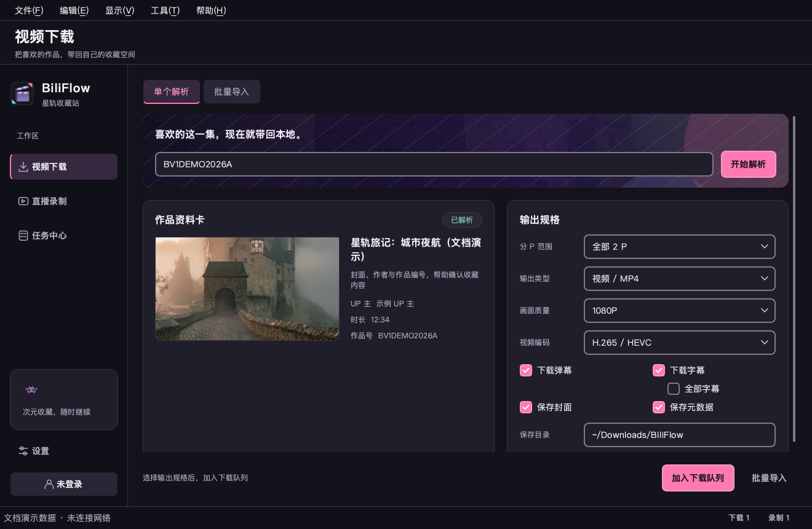This screenshot has width=812, height=529.
Task: Click the BV1DEMO2026A URL input field
Action: pyautogui.click(x=434, y=164)
